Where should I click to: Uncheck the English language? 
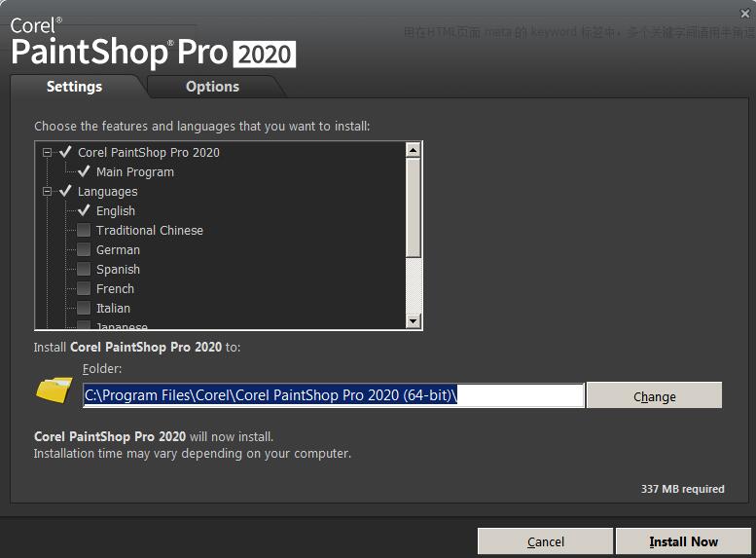[x=84, y=210]
